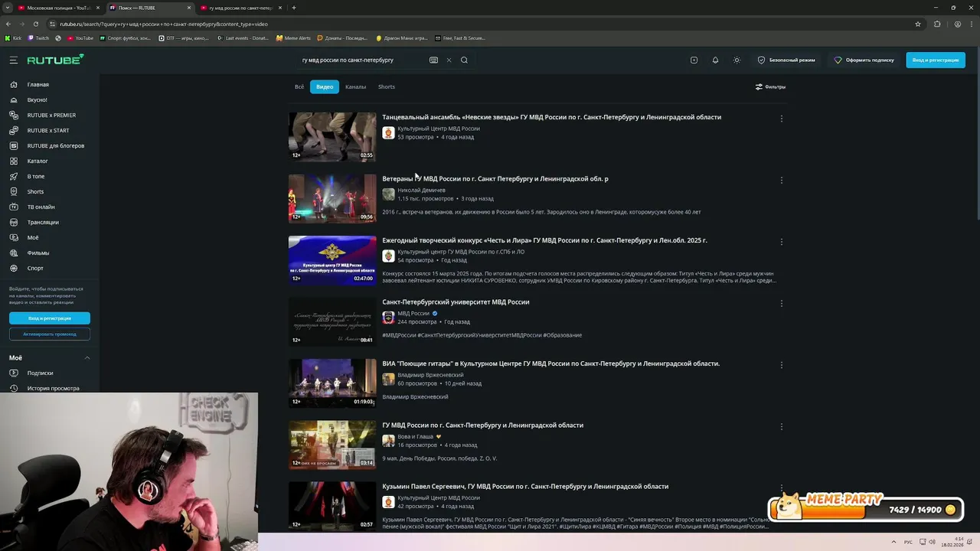Open the Невские звезды video thumbnail

click(332, 137)
